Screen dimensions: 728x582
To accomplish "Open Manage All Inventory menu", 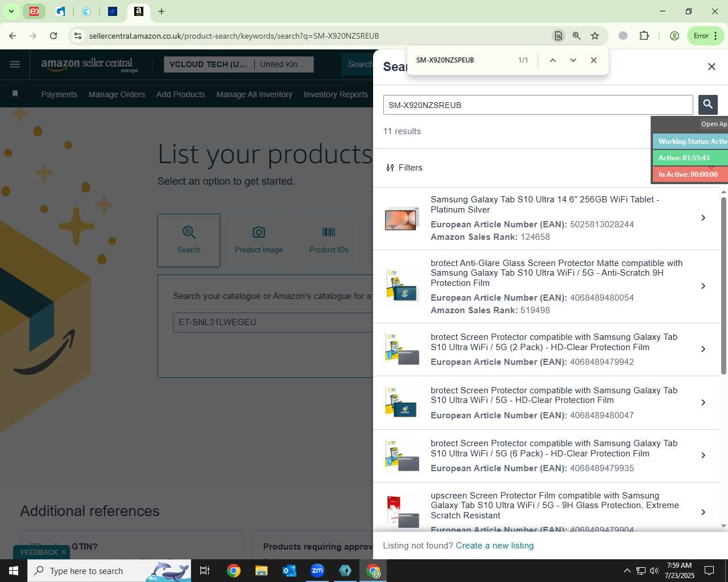I will 254,94.
